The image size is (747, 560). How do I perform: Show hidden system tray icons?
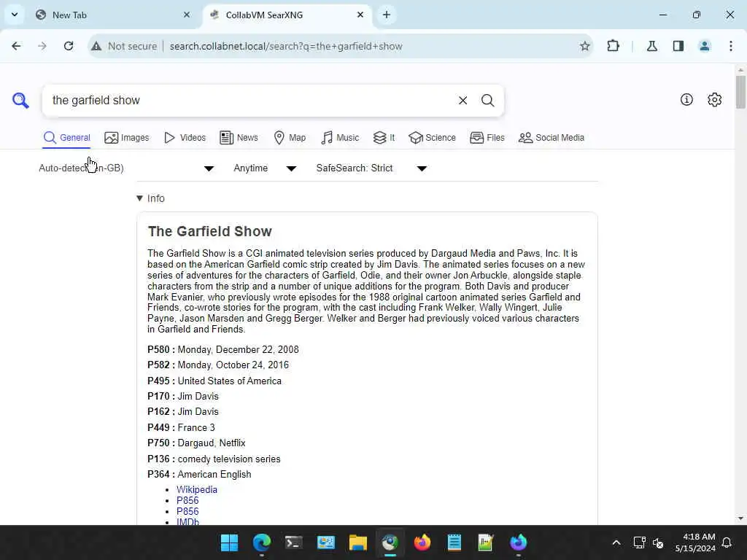[x=616, y=542]
